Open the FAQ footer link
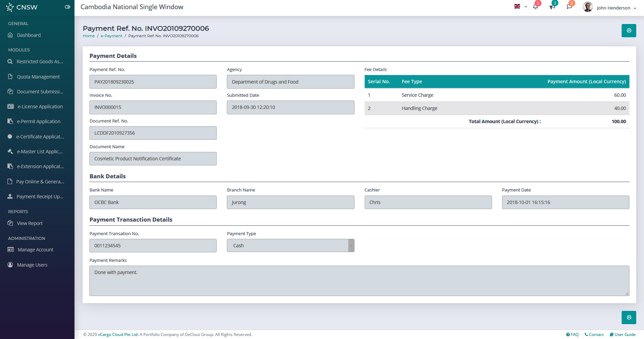This screenshot has height=339, width=644. pyautogui.click(x=572, y=335)
